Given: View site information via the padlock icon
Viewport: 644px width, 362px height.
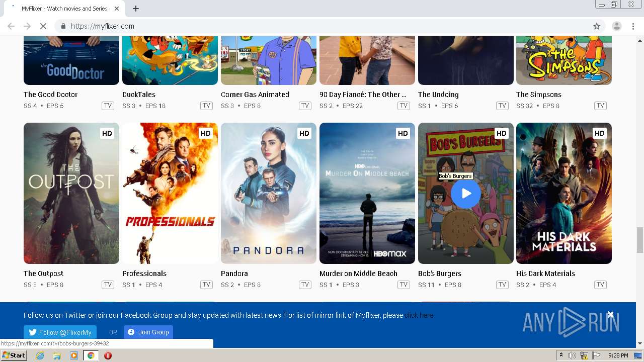Looking at the screenshot, I should click(63, 26).
